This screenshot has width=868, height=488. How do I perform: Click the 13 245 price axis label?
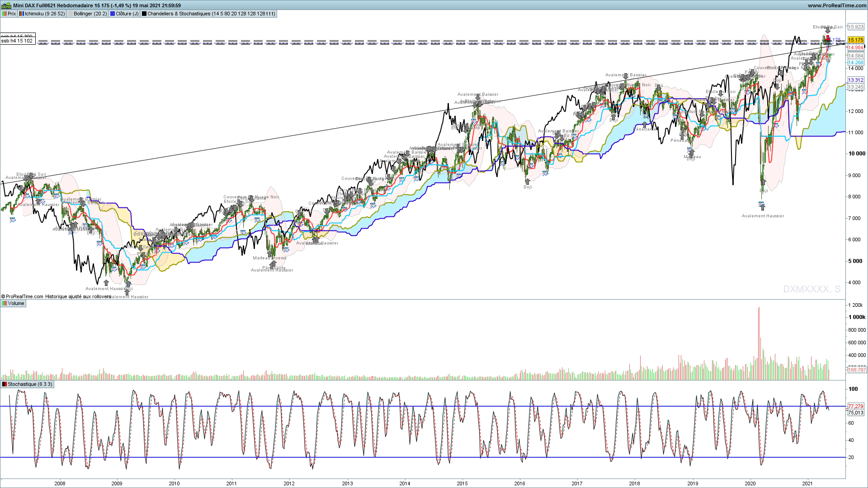856,87
